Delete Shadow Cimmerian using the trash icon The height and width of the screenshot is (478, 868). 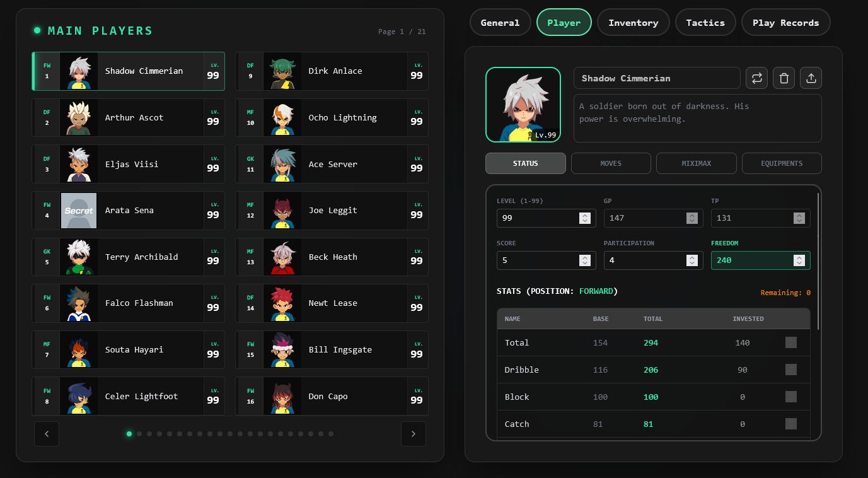(x=784, y=78)
